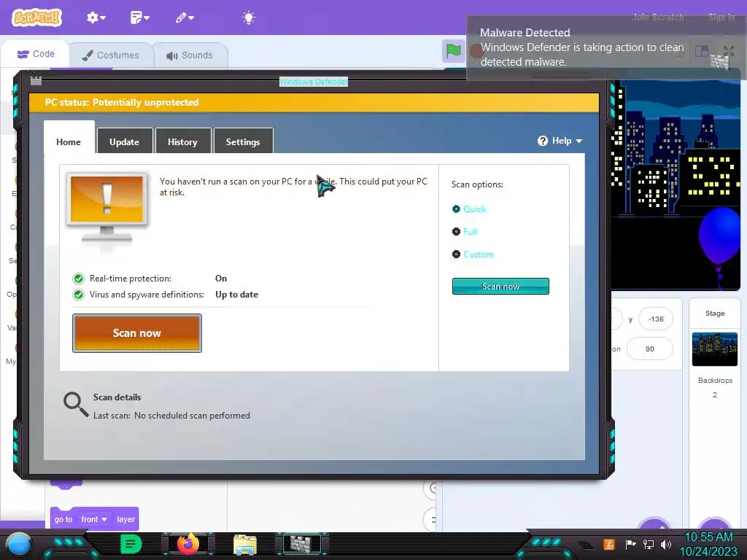Open File Explorer from the taskbar
This screenshot has width=747, height=560.
pos(245,545)
